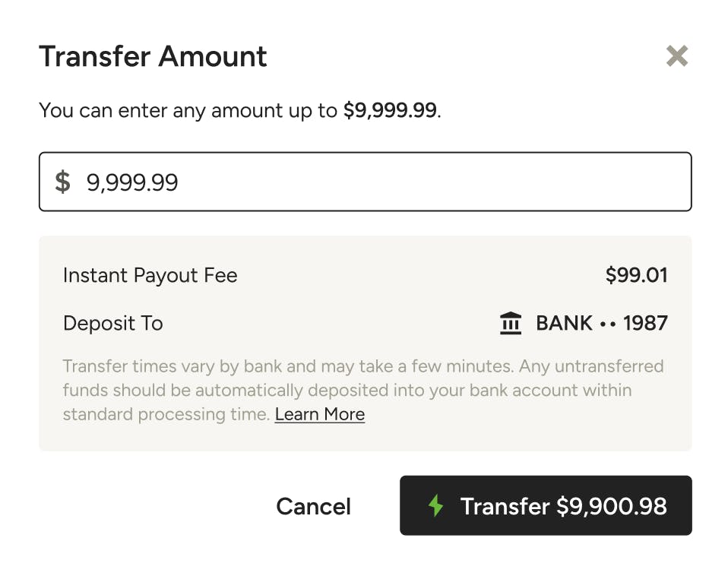The width and height of the screenshot is (728, 576).
Task: Select the currency symbol in the amount field
Action: pos(64,182)
